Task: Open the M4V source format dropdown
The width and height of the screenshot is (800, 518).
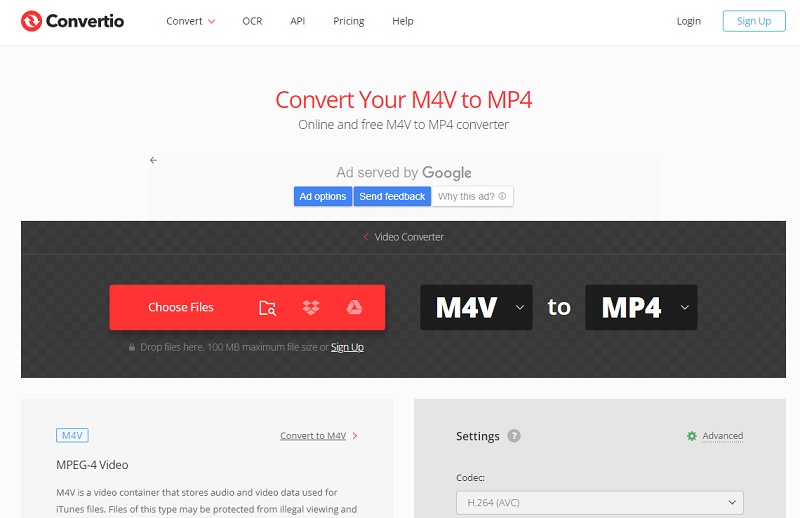Action: click(x=476, y=307)
